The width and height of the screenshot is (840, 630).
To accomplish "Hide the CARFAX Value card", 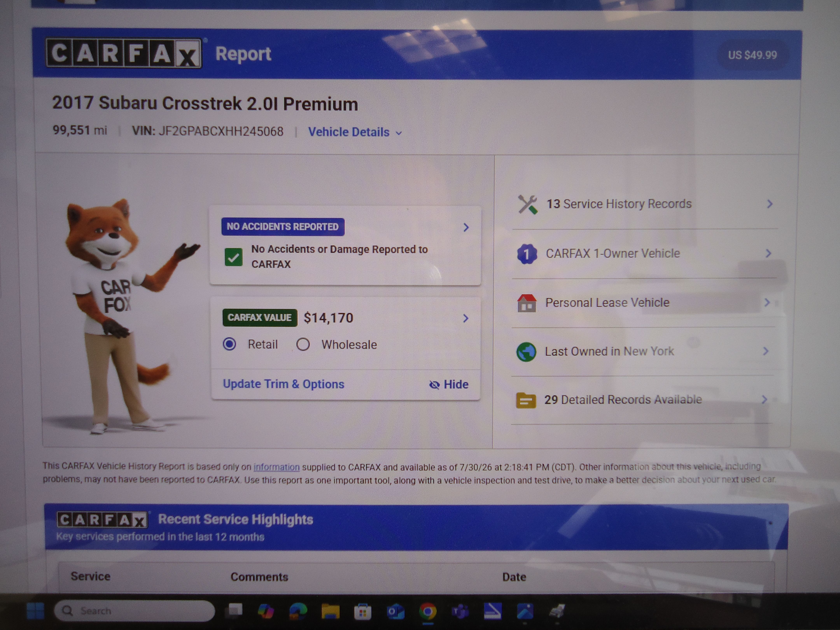I will click(449, 385).
